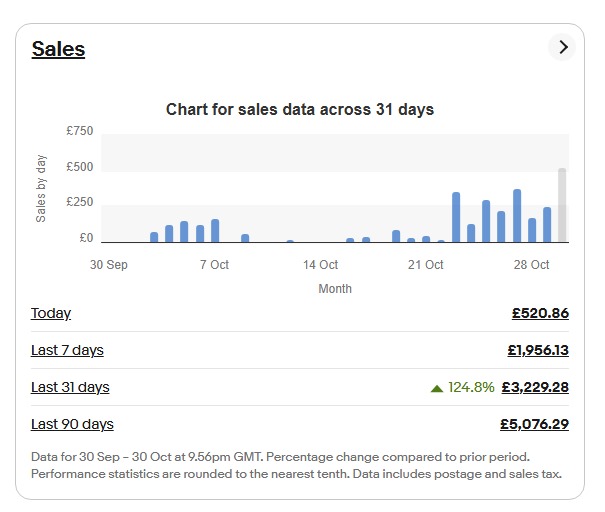
Task: Click the chart title for sales data
Action: [300, 109]
